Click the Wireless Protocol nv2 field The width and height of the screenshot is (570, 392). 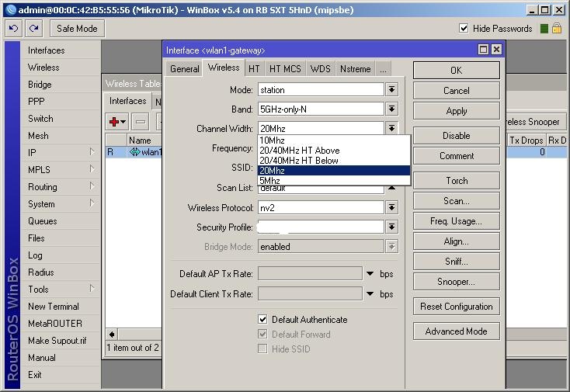click(321, 207)
